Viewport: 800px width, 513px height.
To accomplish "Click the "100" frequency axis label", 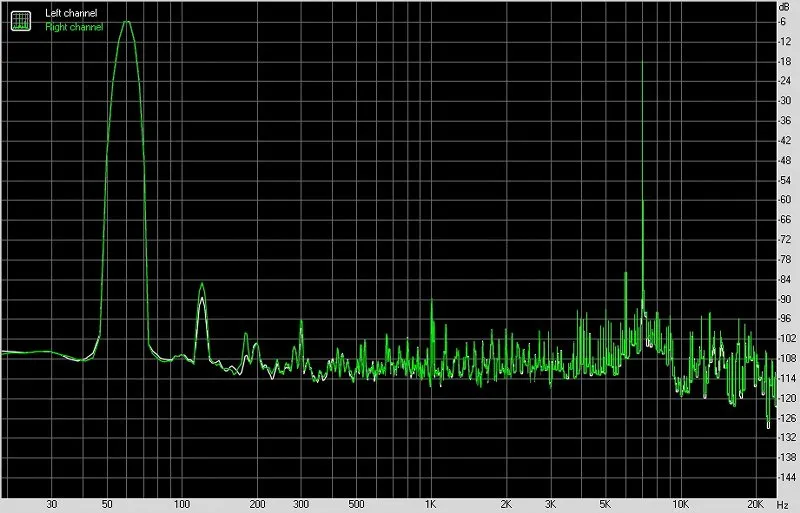I will (x=182, y=505).
